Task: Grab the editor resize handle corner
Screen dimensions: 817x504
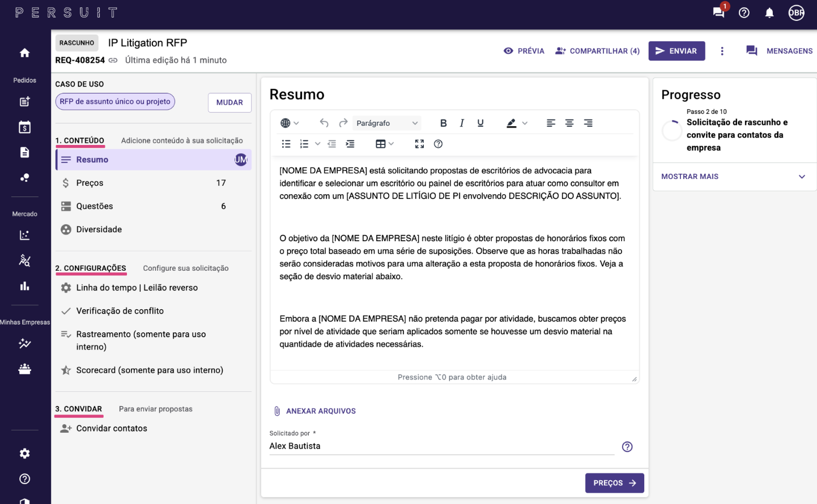Action: point(634,379)
